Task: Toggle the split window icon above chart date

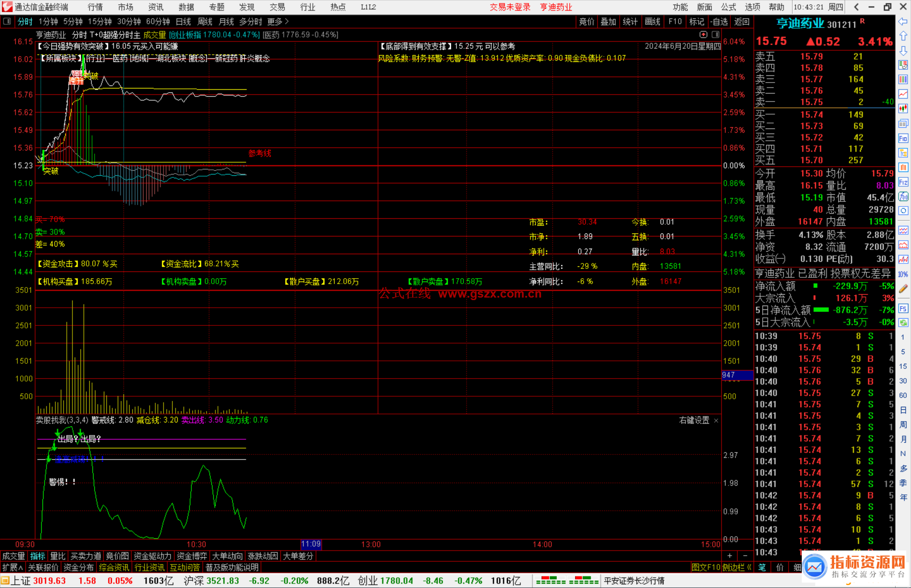Action: coord(716,35)
